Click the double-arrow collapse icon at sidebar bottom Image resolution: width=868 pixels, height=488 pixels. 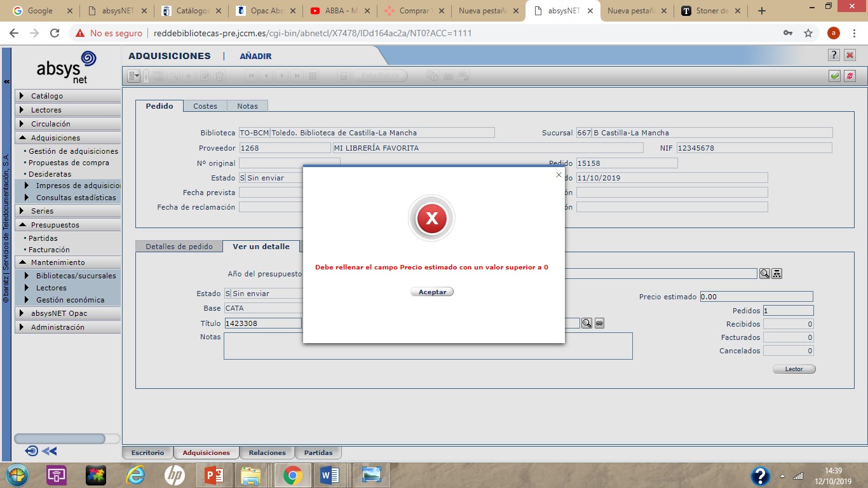[50, 451]
